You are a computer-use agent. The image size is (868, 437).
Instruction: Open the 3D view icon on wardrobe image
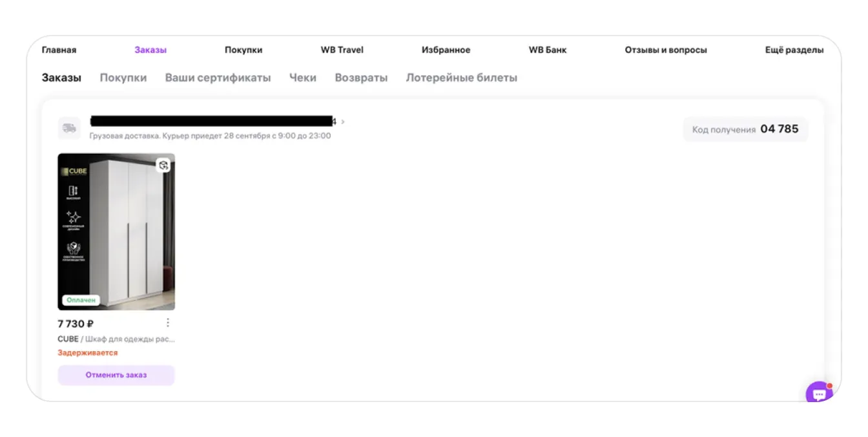pos(163,165)
